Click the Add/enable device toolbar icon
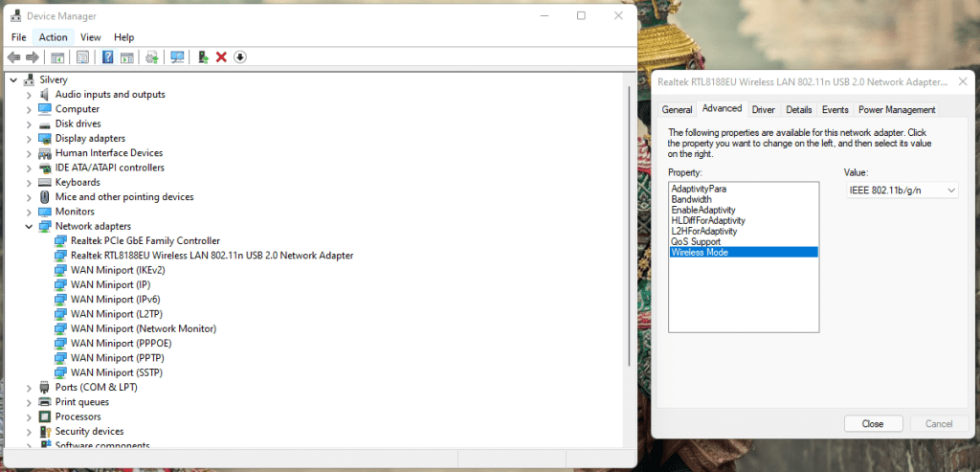Viewport: 980px width, 472px height. (x=203, y=57)
